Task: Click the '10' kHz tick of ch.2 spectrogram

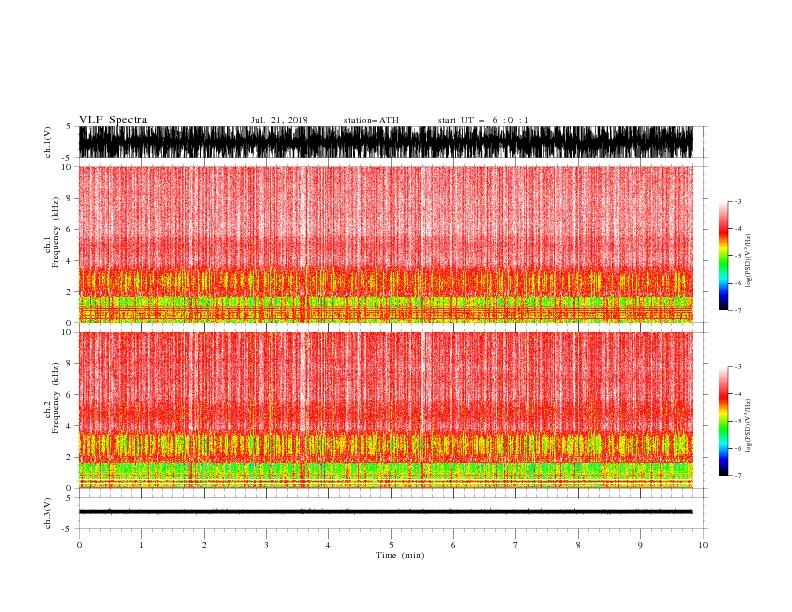Action: pos(67,332)
